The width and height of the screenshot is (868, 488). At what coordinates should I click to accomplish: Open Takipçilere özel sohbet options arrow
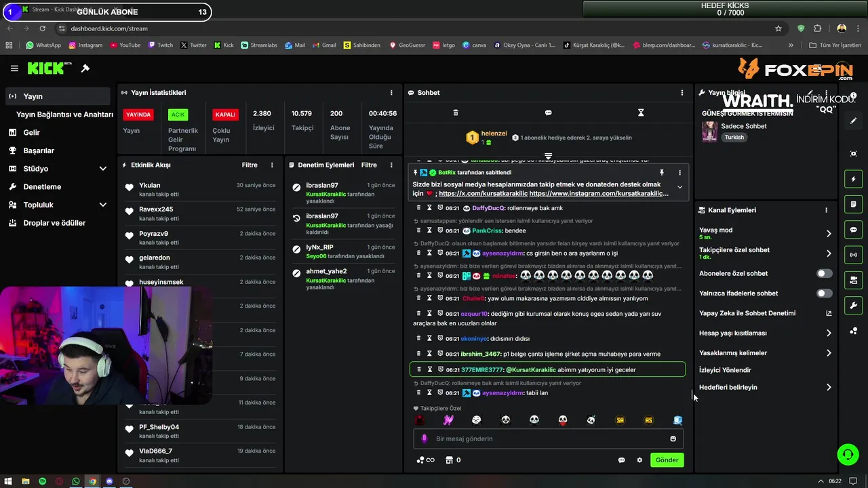[829, 253]
